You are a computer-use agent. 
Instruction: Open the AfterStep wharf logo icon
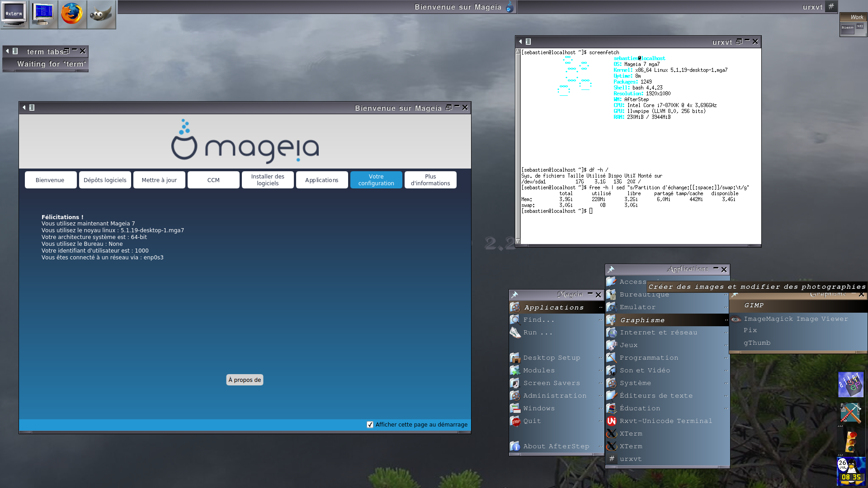851,385
